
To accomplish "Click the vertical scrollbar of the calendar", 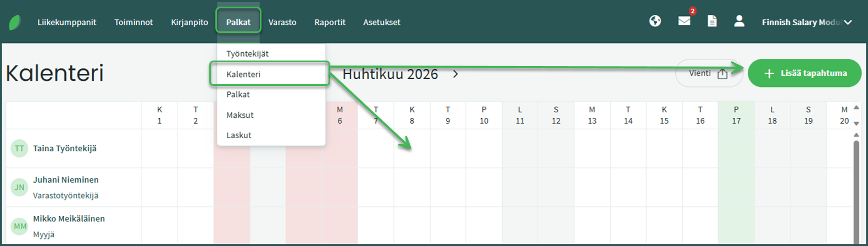I will pos(856,187).
